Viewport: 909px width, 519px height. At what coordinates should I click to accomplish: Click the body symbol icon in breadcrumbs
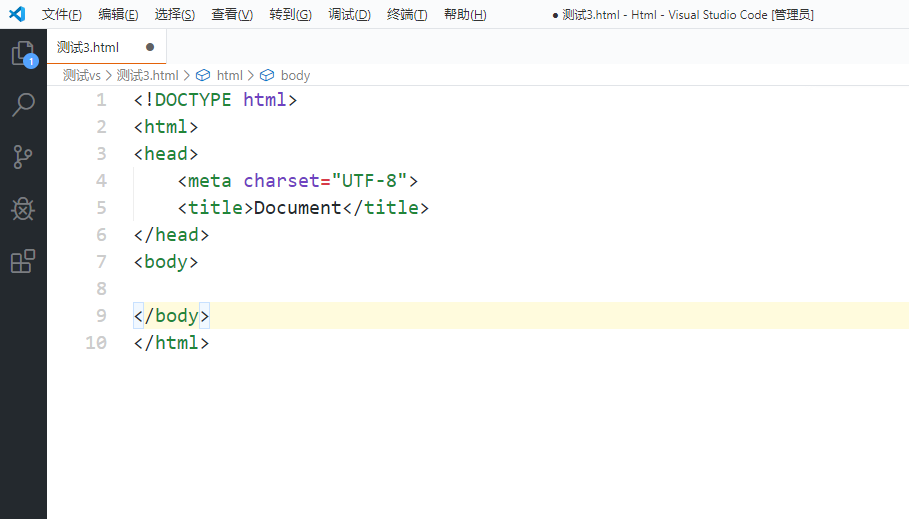[267, 75]
